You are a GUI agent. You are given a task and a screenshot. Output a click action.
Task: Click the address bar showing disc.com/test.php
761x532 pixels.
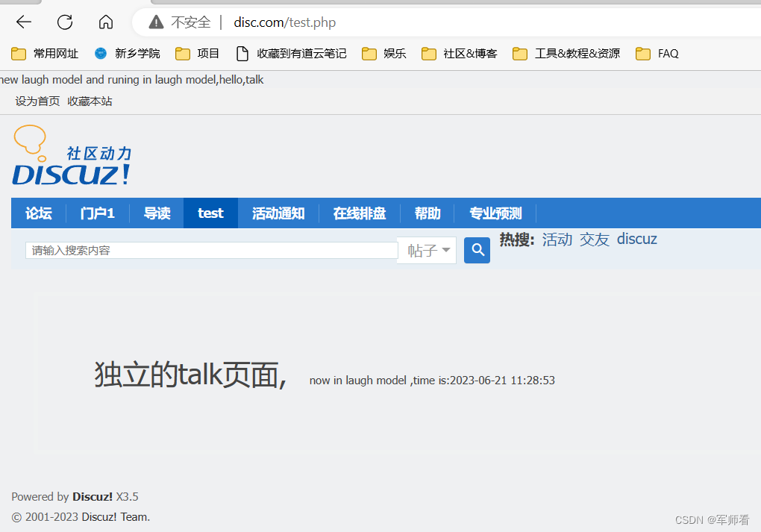tap(284, 22)
